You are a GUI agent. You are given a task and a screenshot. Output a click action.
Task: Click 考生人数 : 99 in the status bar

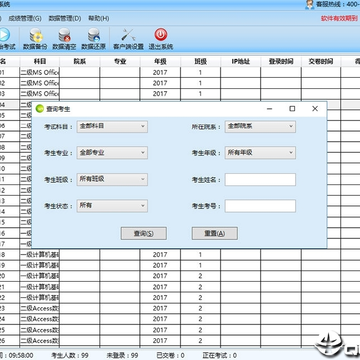[69, 355]
